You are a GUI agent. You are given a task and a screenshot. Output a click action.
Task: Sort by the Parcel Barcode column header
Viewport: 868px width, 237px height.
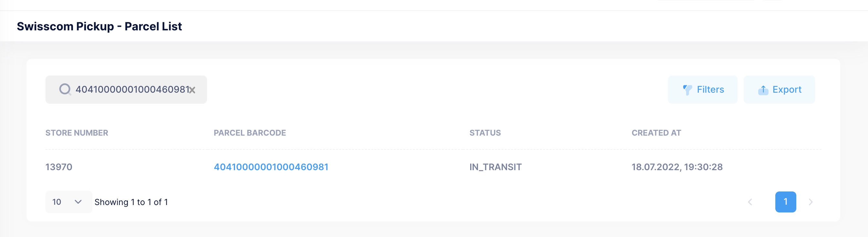coord(250,133)
